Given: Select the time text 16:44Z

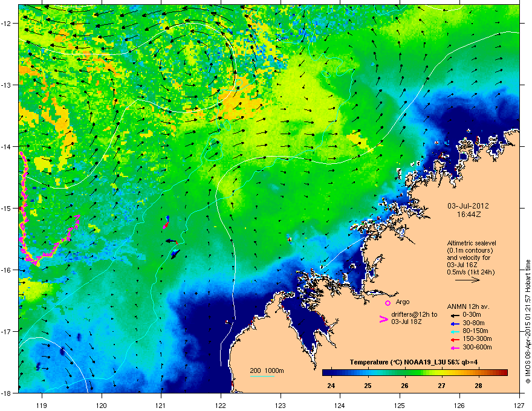Looking at the screenshot, I should tap(469, 215).
